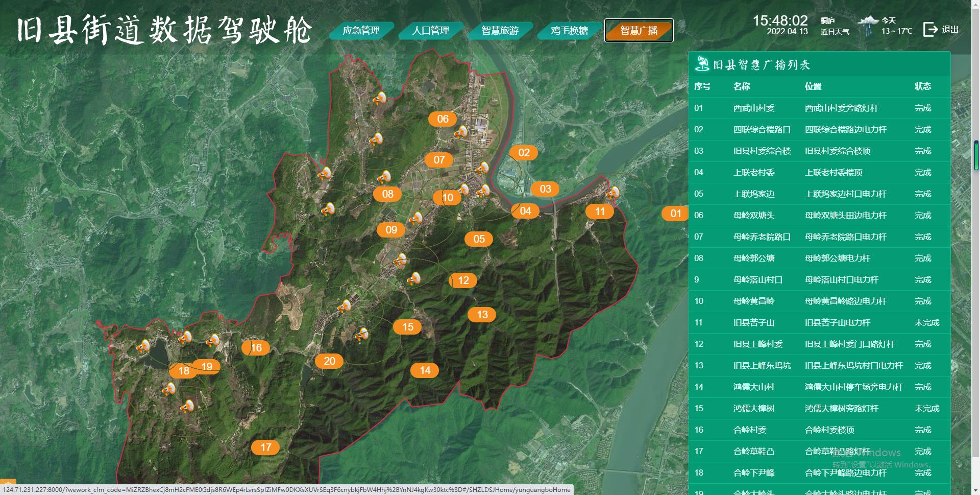
Task: Select row 上联老村委 in list
Action: click(819, 173)
